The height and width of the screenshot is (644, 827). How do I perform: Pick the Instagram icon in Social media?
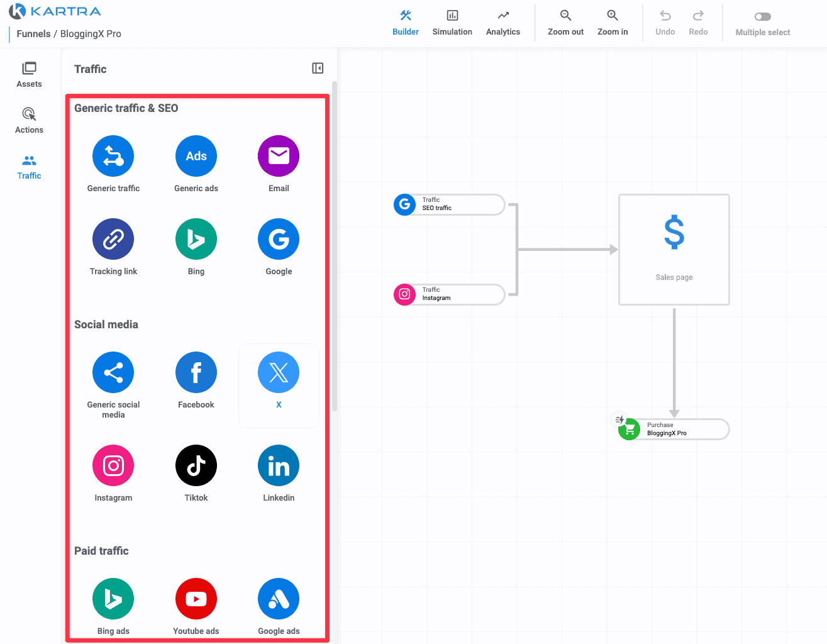pos(113,465)
